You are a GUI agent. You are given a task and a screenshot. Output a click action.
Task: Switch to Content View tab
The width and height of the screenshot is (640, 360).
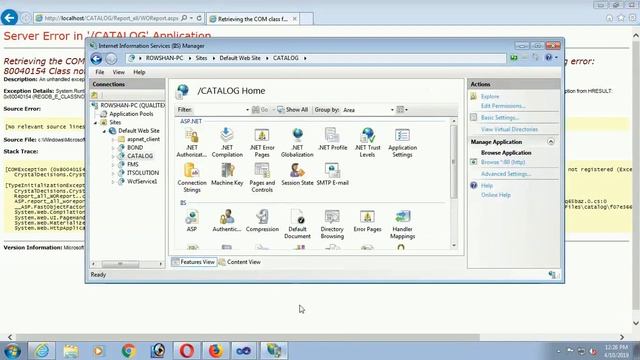point(240,262)
